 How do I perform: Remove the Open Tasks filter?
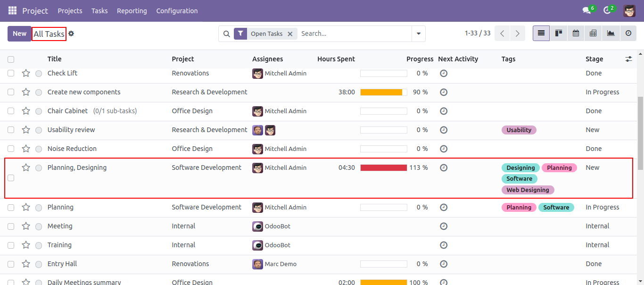pyautogui.click(x=290, y=34)
